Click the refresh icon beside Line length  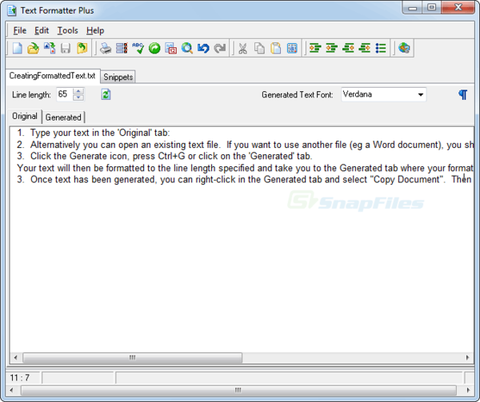(x=106, y=95)
